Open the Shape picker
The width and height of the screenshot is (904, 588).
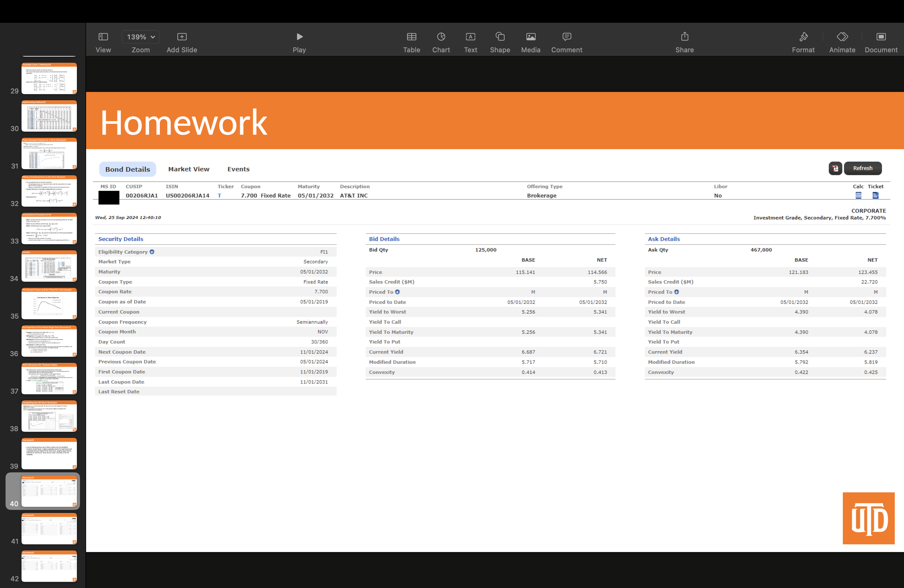pyautogui.click(x=500, y=37)
